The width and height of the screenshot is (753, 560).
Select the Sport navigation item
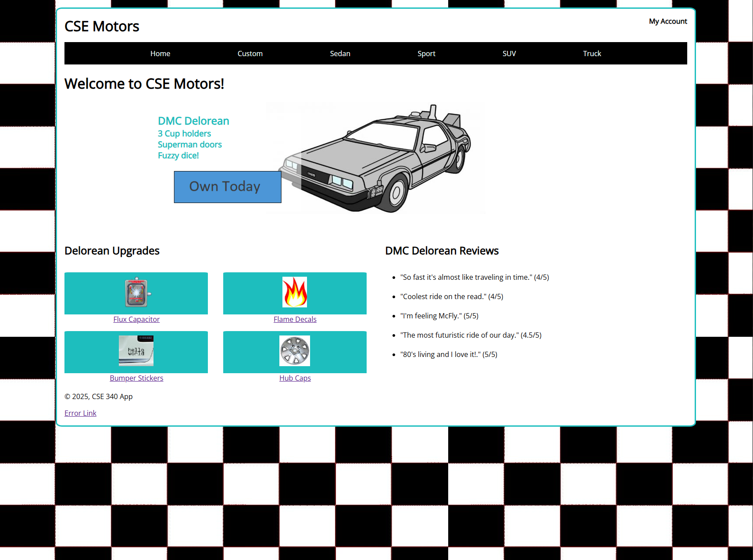click(x=426, y=54)
